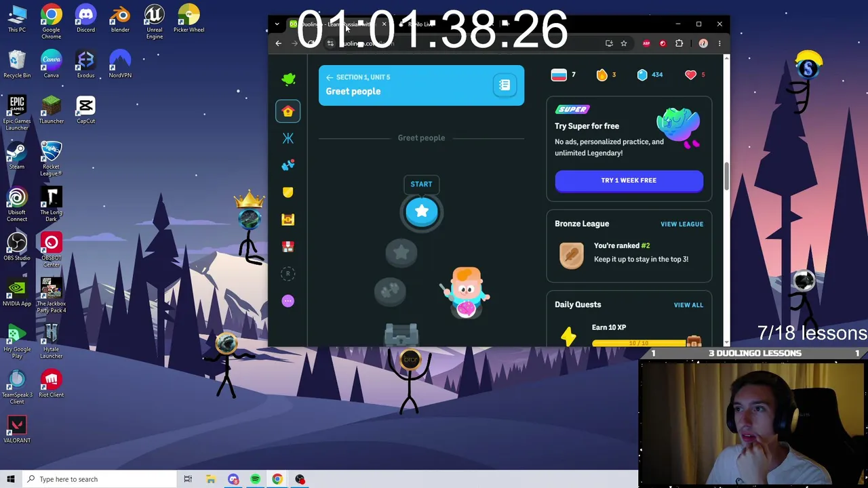Open Task View on the taskbar
Viewport: 868px width, 488px height.
(188, 479)
